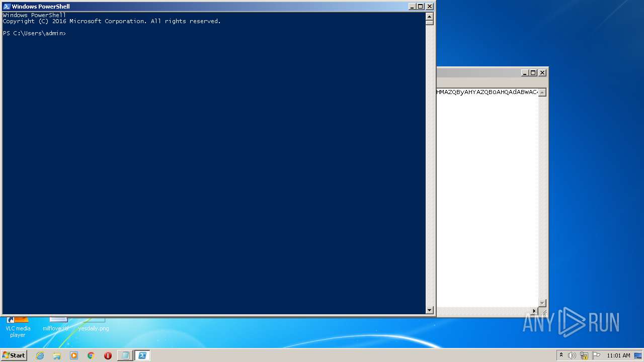644x362 pixels.
Task: Open Windows Media Player taskbar icon
Action: pos(74,355)
